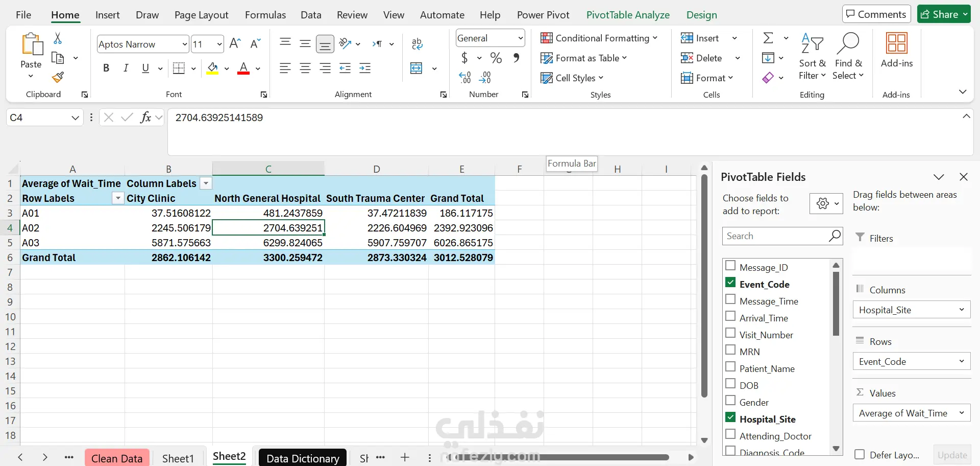Click the AutoSum sigma icon
This screenshot has width=980, height=466.
tap(768, 38)
